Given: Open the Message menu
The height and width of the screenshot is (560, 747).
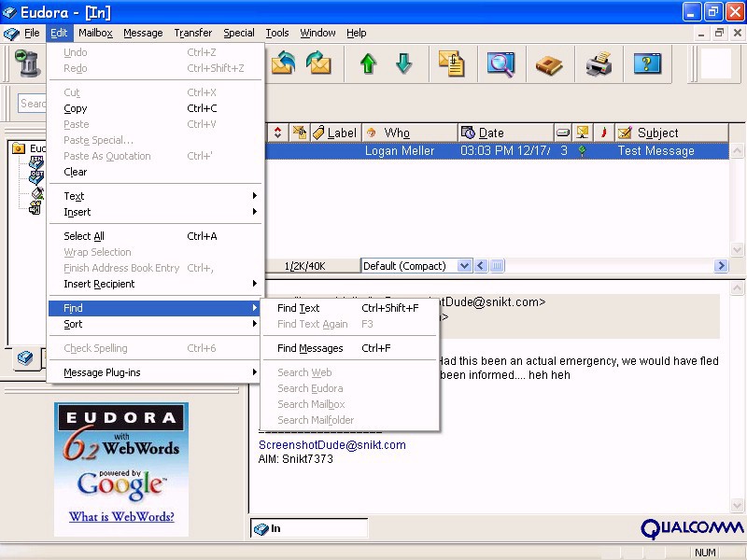Looking at the screenshot, I should (x=143, y=33).
